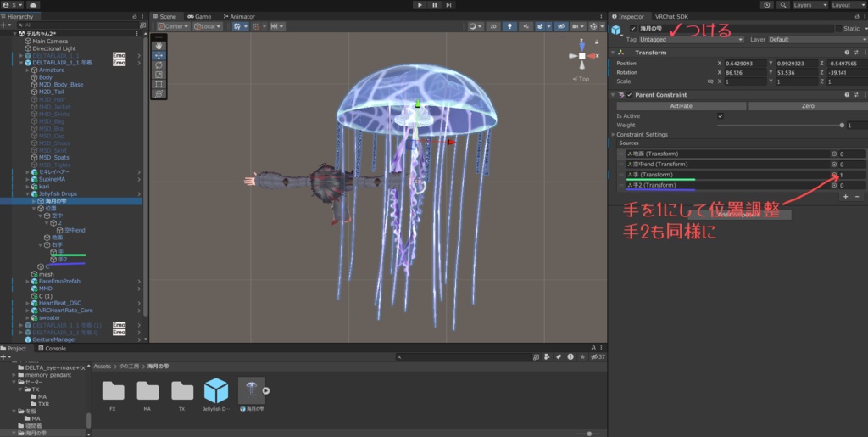Select the Rotate tool in Scene view
The width and height of the screenshot is (868, 437).
(159, 64)
